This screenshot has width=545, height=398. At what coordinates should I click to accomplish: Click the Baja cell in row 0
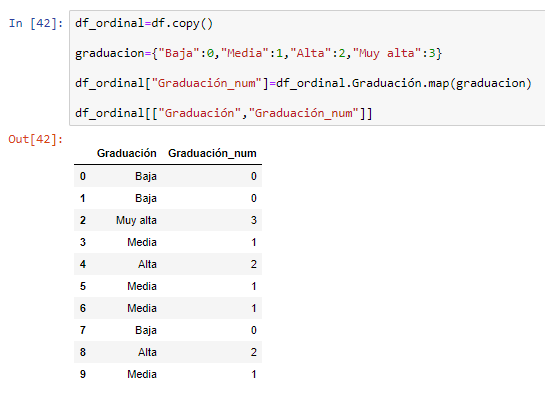tap(146, 176)
